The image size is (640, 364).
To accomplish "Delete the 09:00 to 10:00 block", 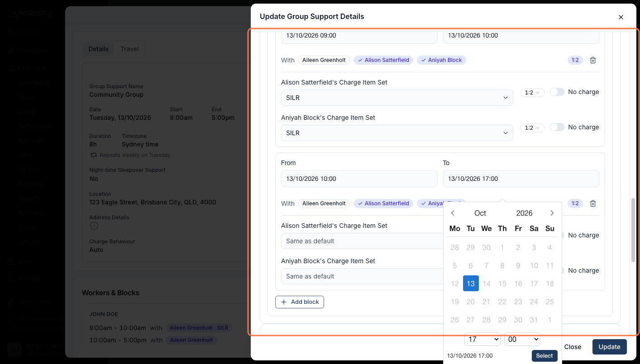I will (593, 60).
